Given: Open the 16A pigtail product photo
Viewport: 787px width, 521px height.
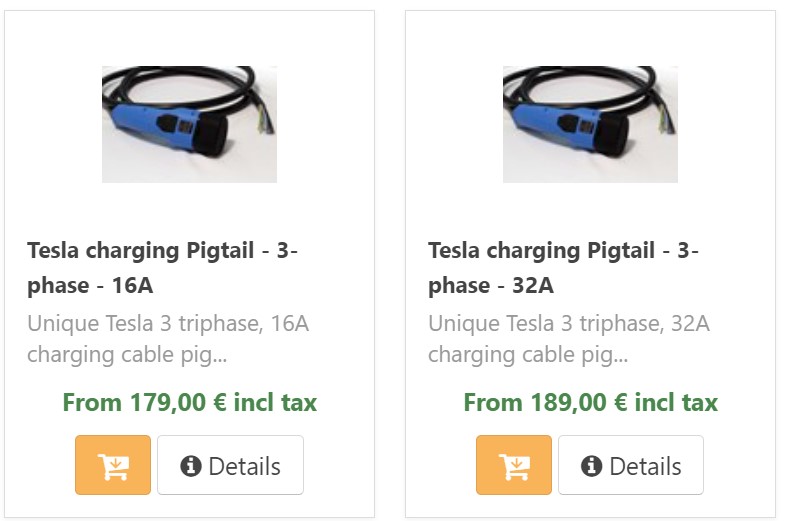Looking at the screenshot, I should [189, 124].
